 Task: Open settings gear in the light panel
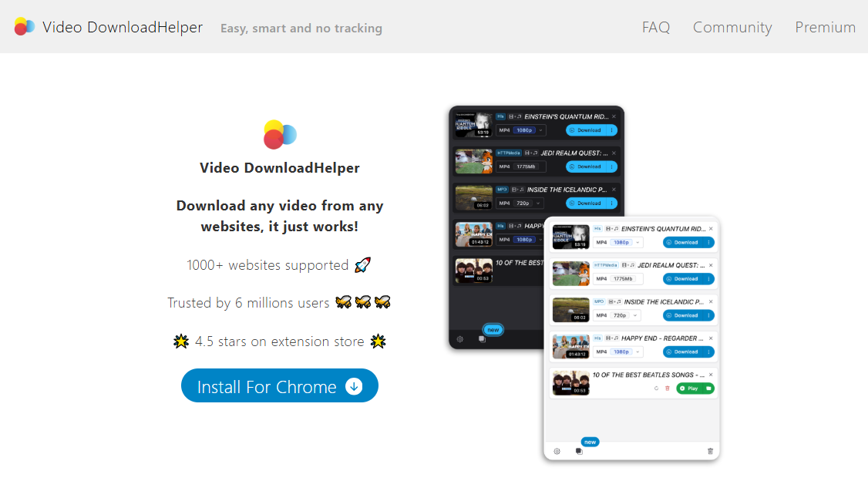pos(557,452)
